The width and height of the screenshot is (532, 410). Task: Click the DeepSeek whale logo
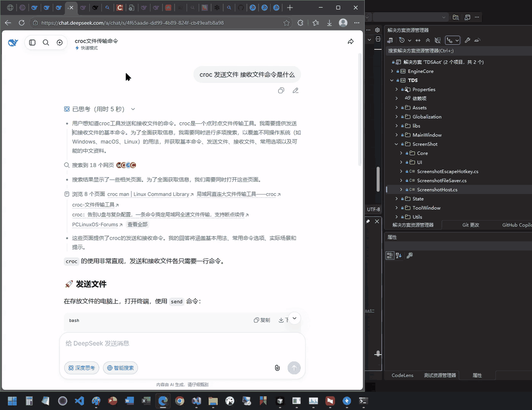click(13, 42)
